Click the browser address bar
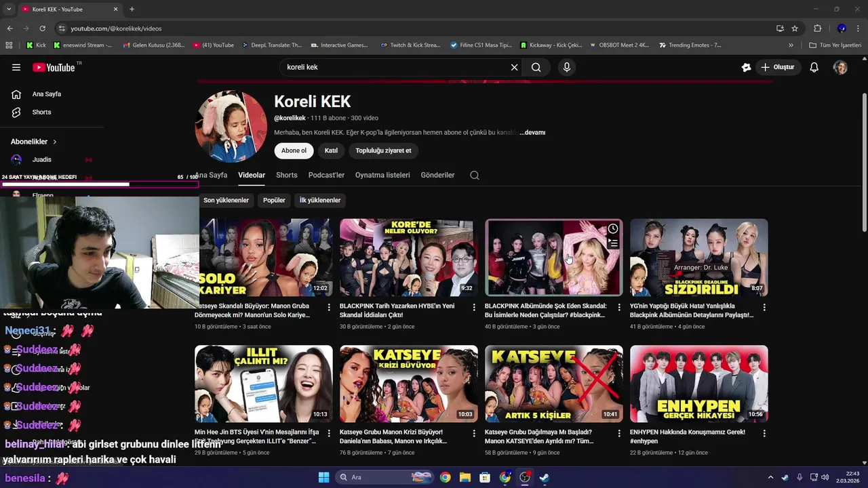The image size is (868, 488). 420,28
